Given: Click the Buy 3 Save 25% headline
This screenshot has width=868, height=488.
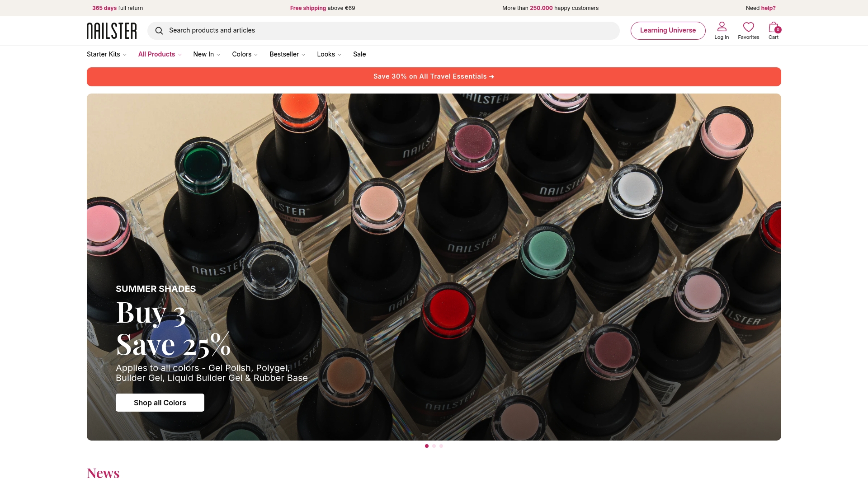Looking at the screenshot, I should (x=174, y=328).
